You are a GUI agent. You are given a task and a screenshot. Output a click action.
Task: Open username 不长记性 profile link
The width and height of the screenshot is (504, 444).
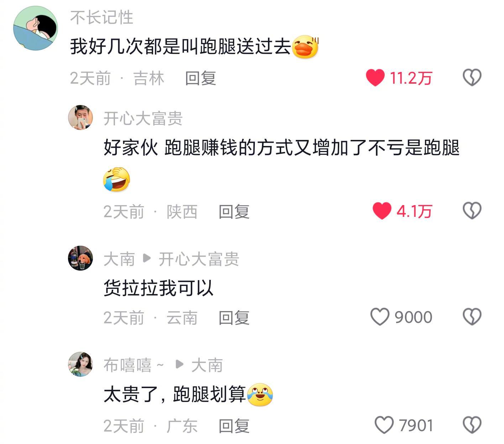pyautogui.click(x=102, y=17)
